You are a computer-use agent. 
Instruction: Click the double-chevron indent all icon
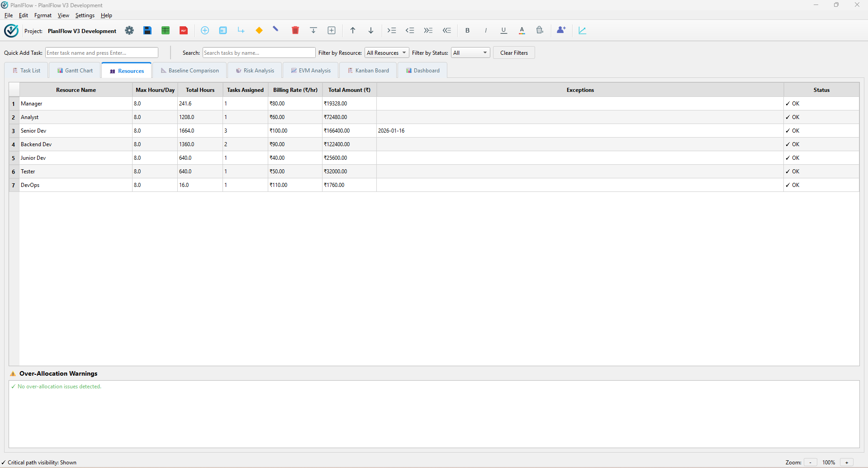428,30
